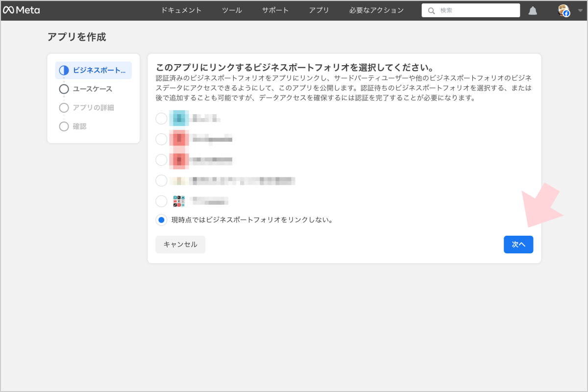
Task: Select the second portfolio radio button
Action: click(161, 139)
